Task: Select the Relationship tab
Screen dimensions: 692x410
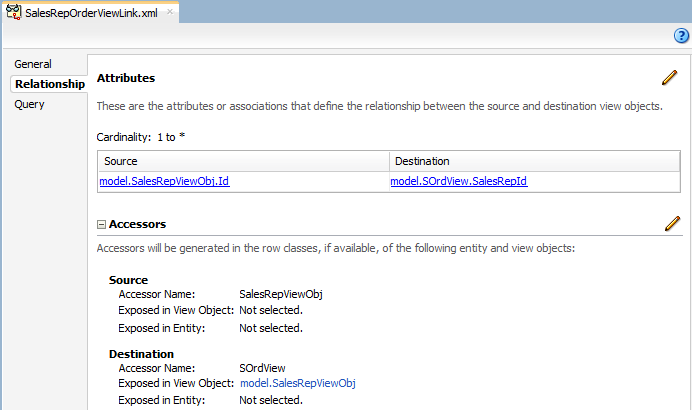Action: coord(49,84)
